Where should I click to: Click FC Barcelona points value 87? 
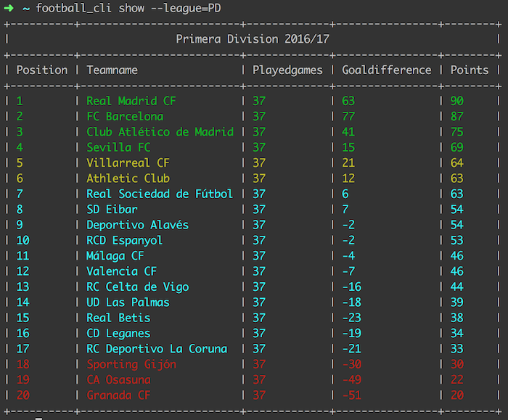coord(456,116)
